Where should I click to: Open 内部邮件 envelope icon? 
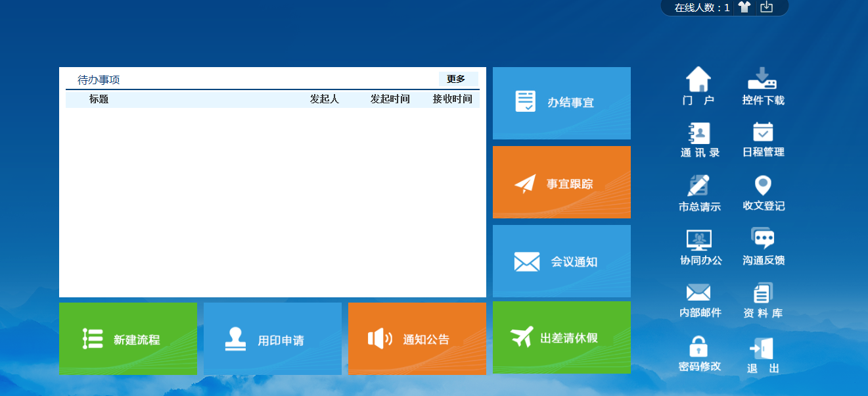point(698,293)
